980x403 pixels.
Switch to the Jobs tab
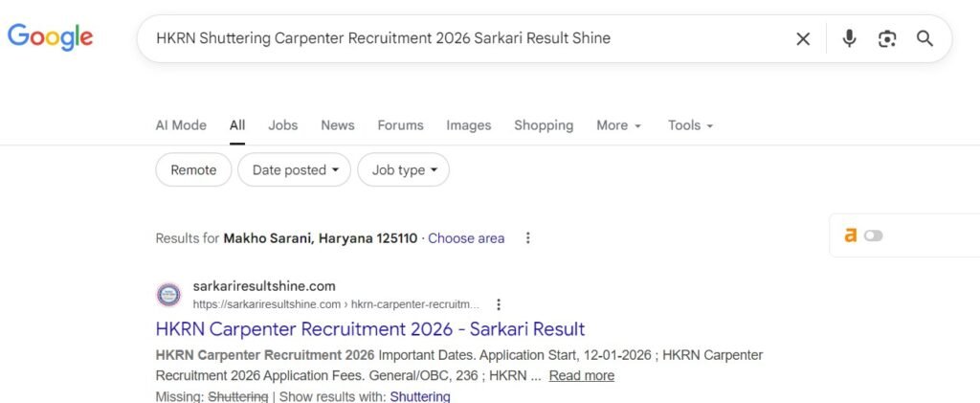(x=282, y=125)
